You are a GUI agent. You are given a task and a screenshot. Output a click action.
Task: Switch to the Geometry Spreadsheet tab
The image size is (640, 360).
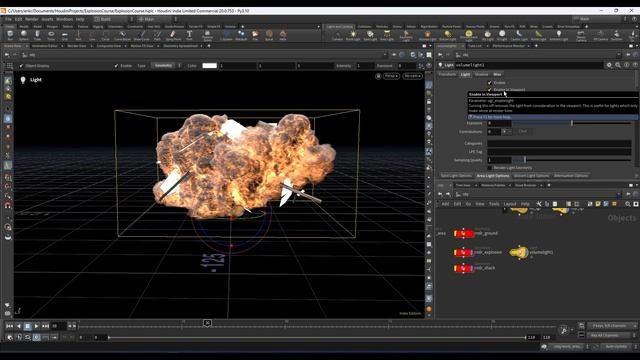180,46
